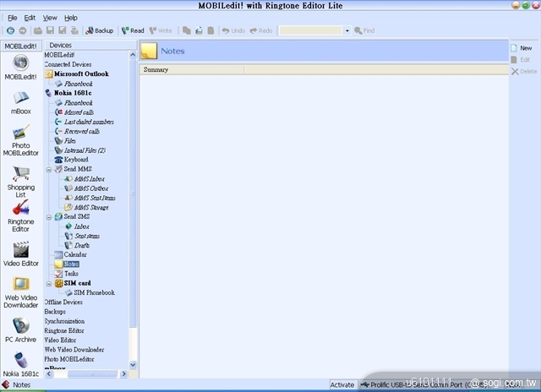The width and height of the screenshot is (541, 392).
Task: Open Sent items under Send SMS
Action: tap(87, 236)
